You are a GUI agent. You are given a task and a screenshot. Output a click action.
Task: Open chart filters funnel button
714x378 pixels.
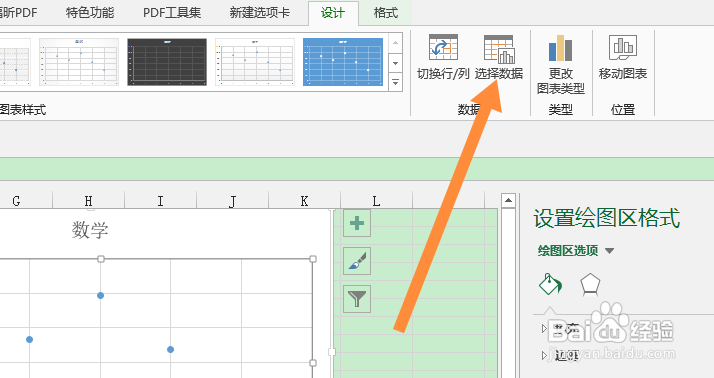pyautogui.click(x=357, y=299)
